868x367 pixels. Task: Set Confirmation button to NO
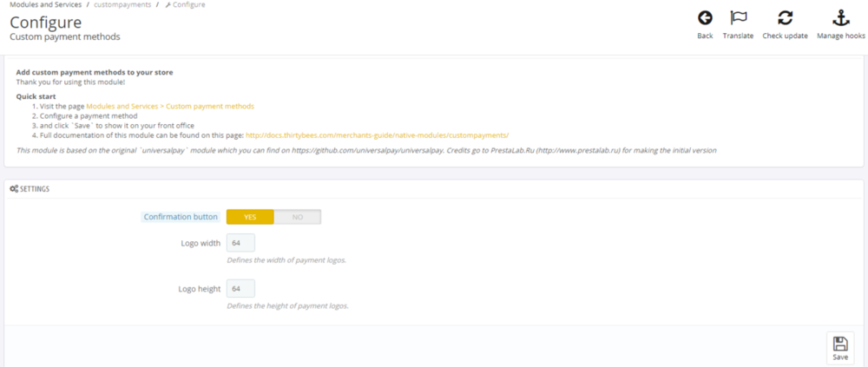click(x=298, y=217)
